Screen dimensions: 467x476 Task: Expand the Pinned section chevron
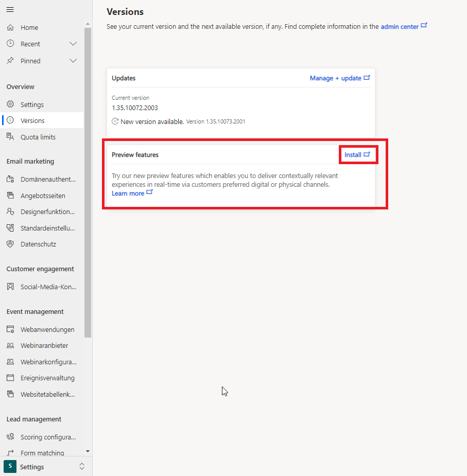(73, 61)
